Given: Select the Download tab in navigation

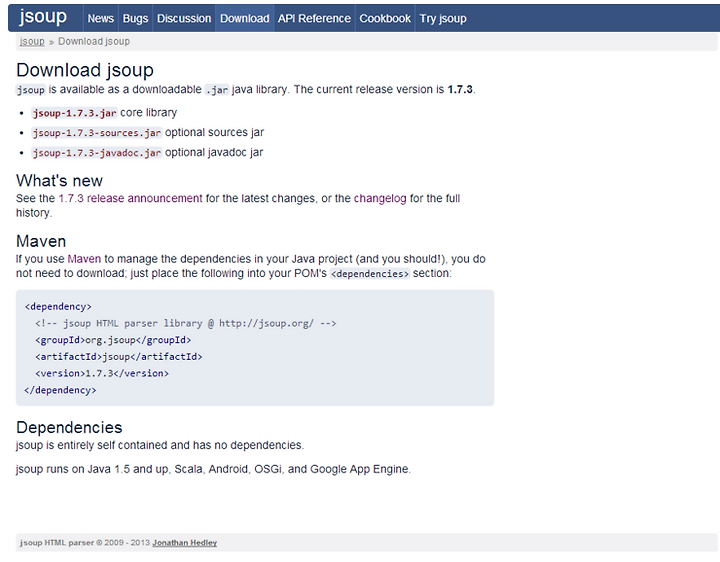Looking at the screenshot, I should coord(245,18).
